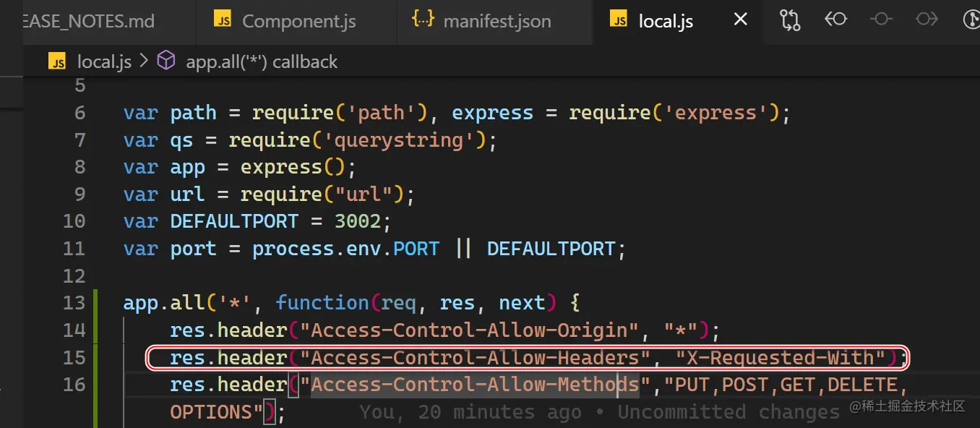Click the JS file icon on Component.js tab

pos(223,20)
